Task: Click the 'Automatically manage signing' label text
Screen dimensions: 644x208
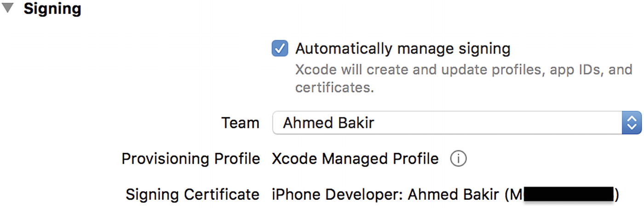Action: 403,48
